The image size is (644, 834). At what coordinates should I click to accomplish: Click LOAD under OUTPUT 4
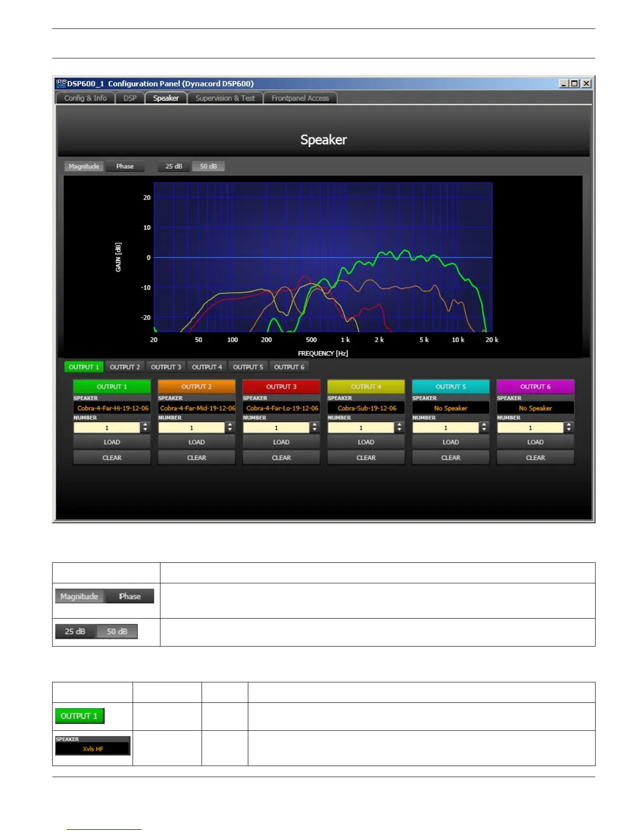tap(366, 442)
